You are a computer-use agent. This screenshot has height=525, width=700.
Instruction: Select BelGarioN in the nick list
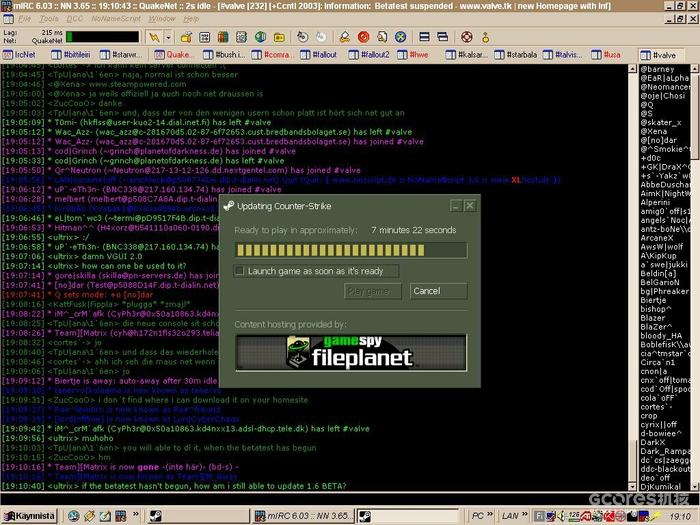click(660, 282)
